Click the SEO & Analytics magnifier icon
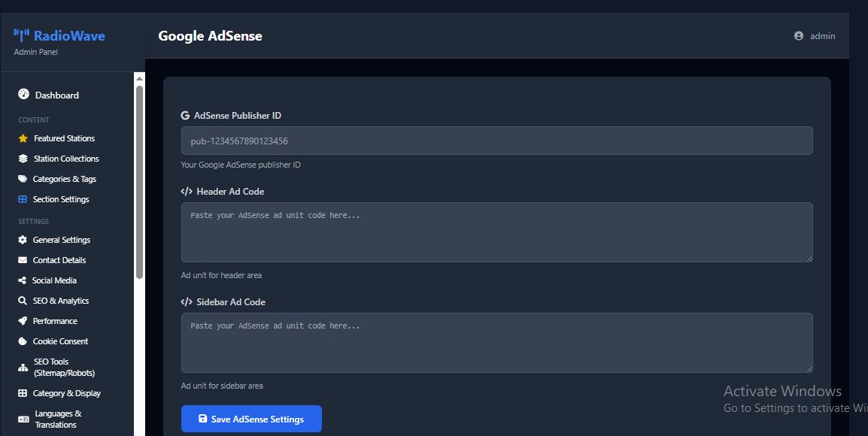 pyautogui.click(x=23, y=301)
